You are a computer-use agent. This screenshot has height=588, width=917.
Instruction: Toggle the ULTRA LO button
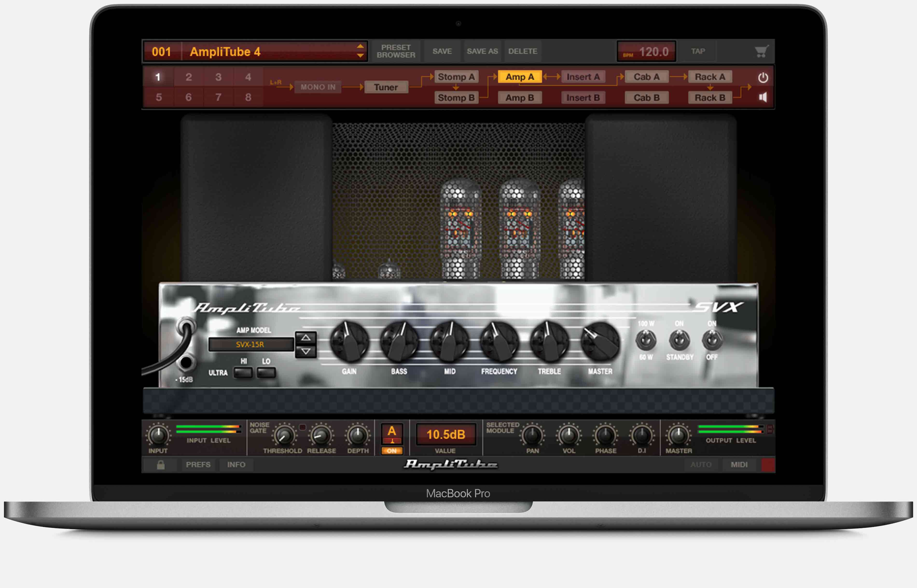click(x=266, y=373)
